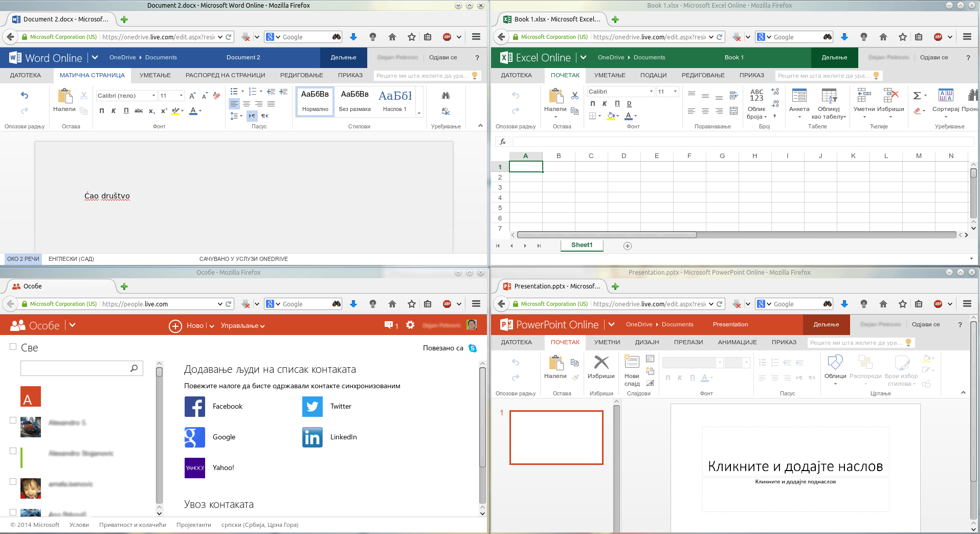Add a new sheet with the plus icon
This screenshot has width=980, height=534.
(628, 246)
